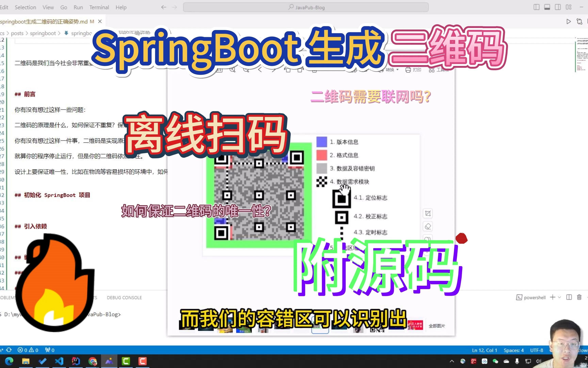This screenshot has width=588, height=368.
Task: Click the heading text ## 前言
Action: click(x=25, y=94)
